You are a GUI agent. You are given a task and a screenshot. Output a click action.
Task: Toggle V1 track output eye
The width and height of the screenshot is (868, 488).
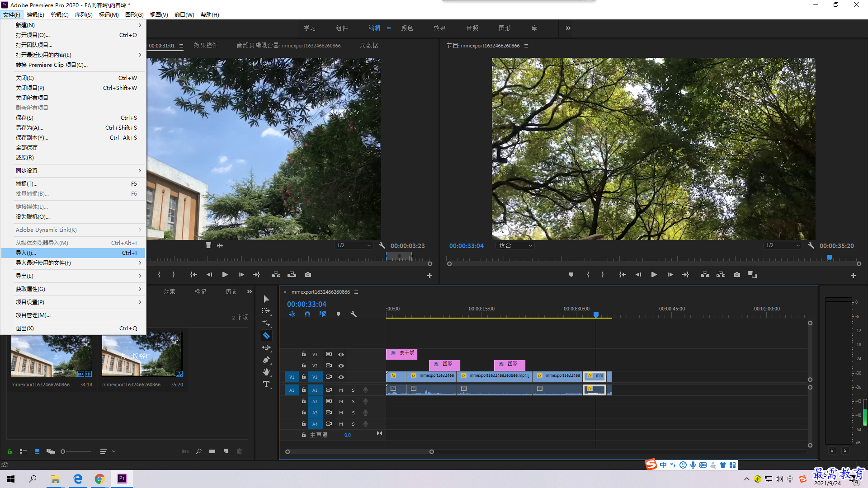[341, 377]
